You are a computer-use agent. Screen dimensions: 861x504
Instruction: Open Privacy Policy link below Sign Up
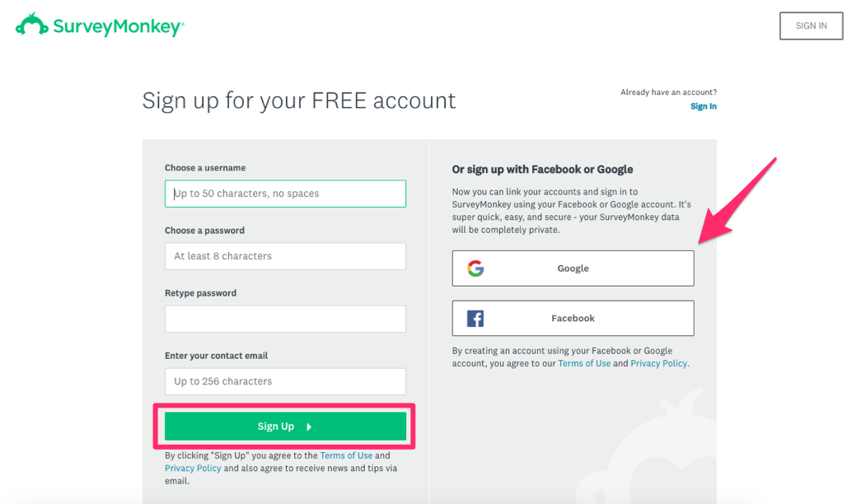click(193, 469)
